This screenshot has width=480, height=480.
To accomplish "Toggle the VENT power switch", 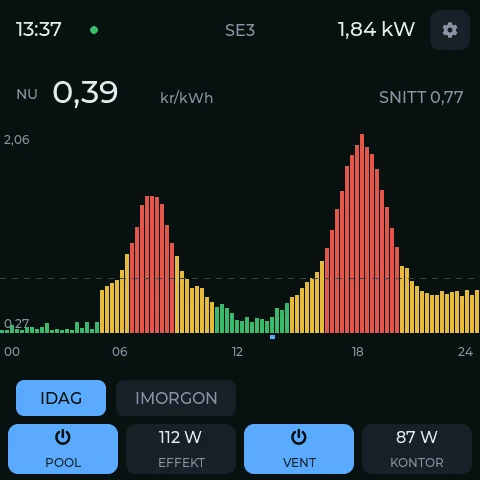I will tap(299, 449).
